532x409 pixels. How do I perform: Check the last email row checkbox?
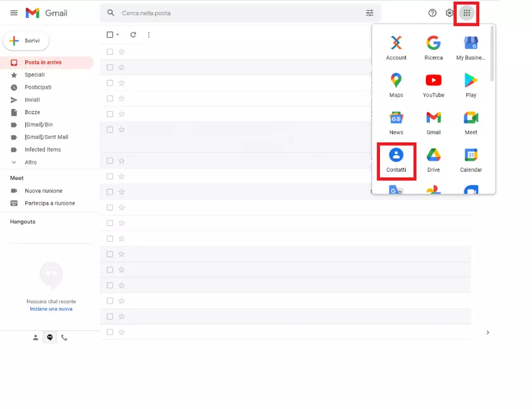(109, 332)
